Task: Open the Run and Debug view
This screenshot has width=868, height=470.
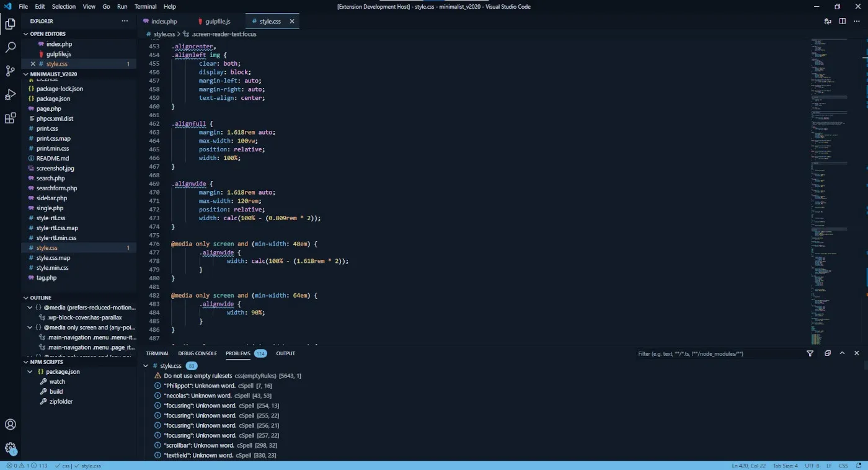Action: point(11,94)
